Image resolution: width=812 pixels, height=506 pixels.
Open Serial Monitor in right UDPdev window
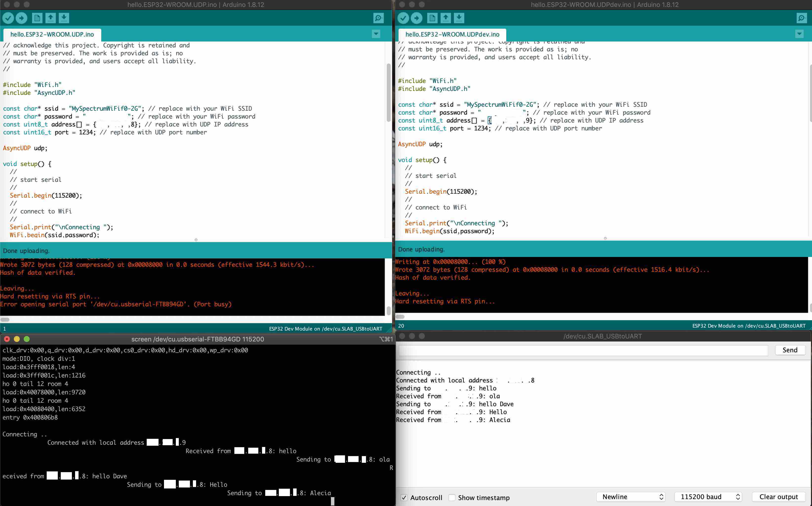(802, 18)
